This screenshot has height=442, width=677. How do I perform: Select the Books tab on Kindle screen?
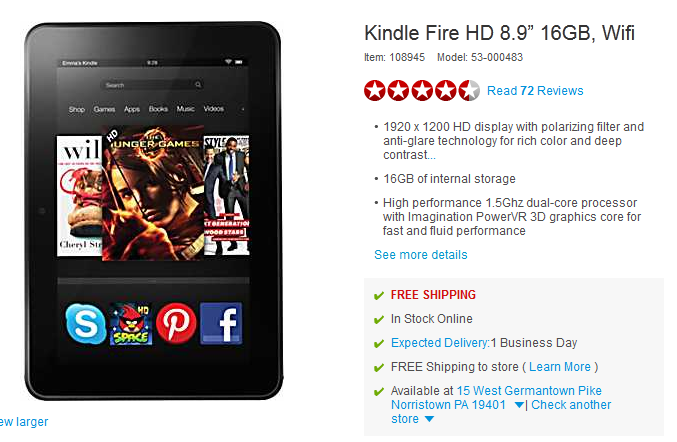point(158,109)
